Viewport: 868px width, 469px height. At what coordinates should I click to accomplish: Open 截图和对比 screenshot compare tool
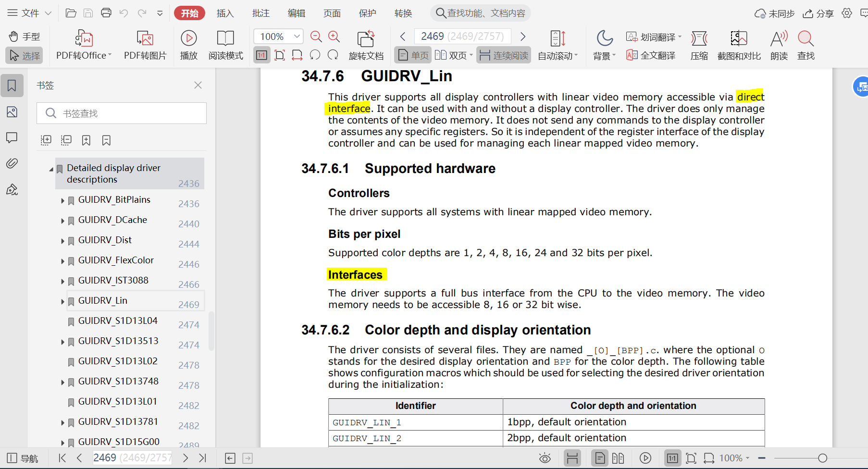click(739, 46)
